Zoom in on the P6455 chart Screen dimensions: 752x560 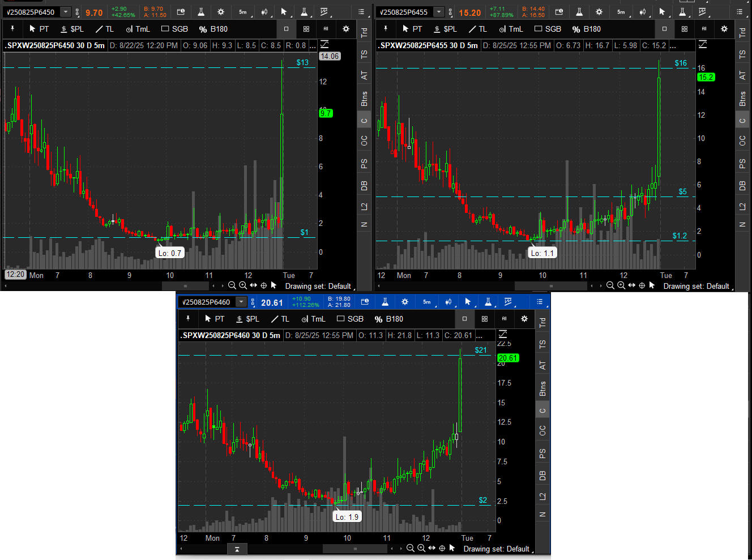coord(621,285)
